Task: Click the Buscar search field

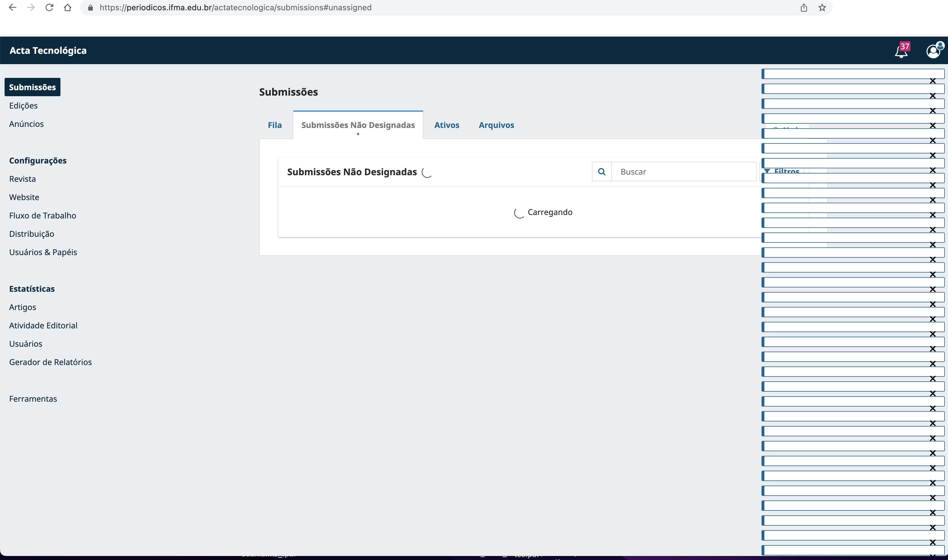Action: 684,172
